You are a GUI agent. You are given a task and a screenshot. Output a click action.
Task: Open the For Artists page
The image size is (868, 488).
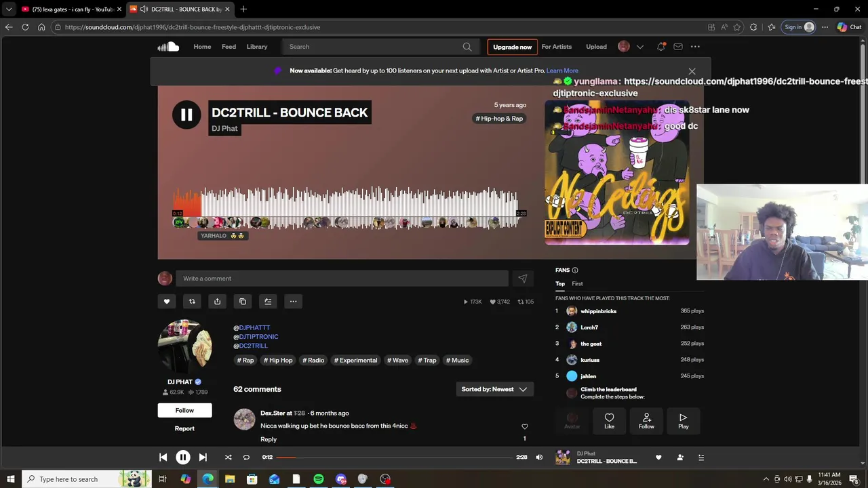click(x=557, y=47)
